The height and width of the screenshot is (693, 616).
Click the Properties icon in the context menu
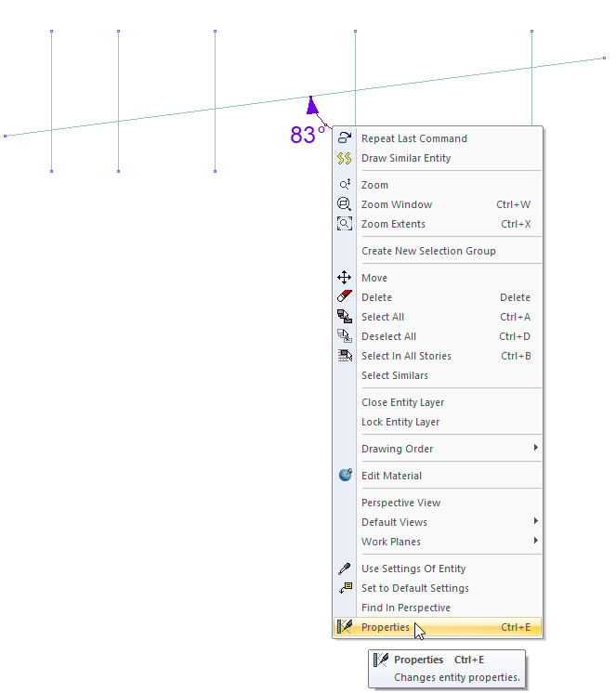click(x=344, y=627)
